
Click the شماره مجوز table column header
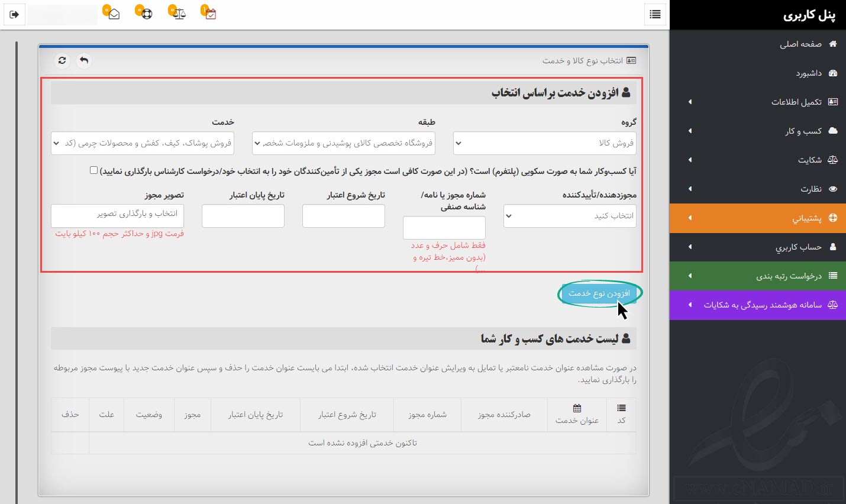point(427,415)
